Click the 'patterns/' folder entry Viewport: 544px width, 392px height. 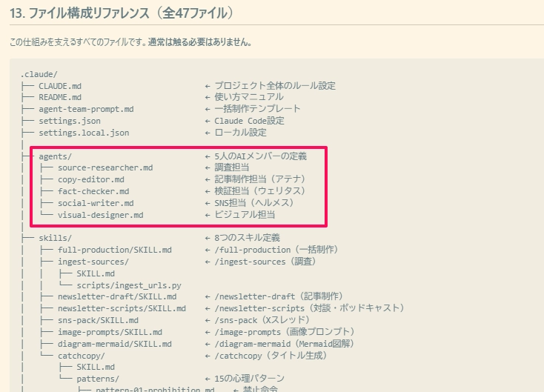click(98, 379)
